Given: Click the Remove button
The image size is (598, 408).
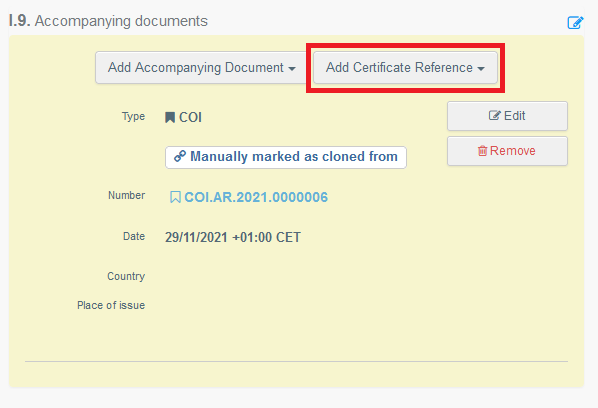Looking at the screenshot, I should click(507, 151).
